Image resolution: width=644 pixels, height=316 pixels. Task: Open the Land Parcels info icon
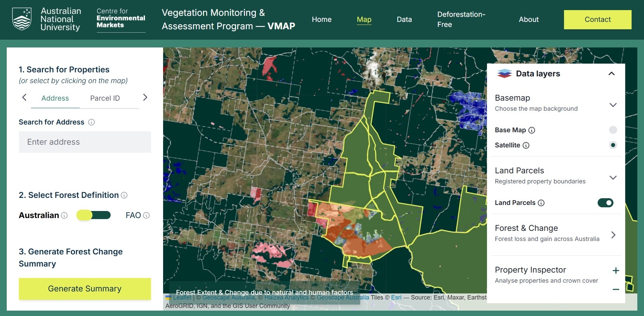pos(541,203)
